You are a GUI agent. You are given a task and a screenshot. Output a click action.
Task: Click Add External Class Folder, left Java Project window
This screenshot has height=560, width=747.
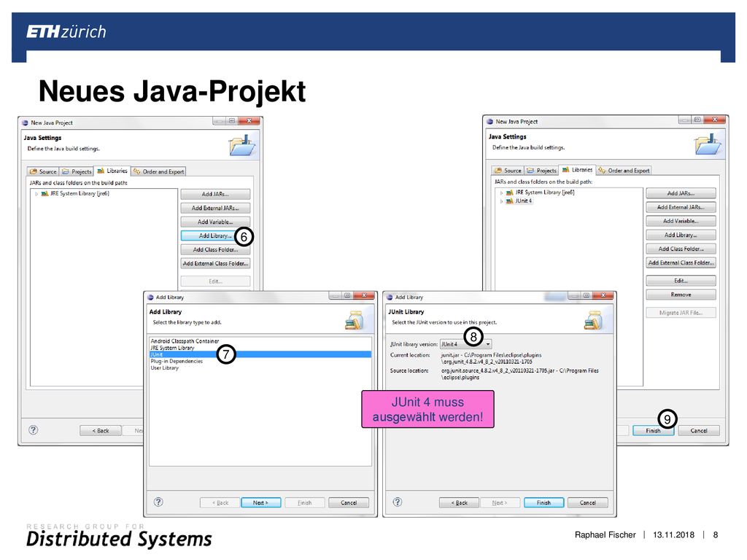215,263
